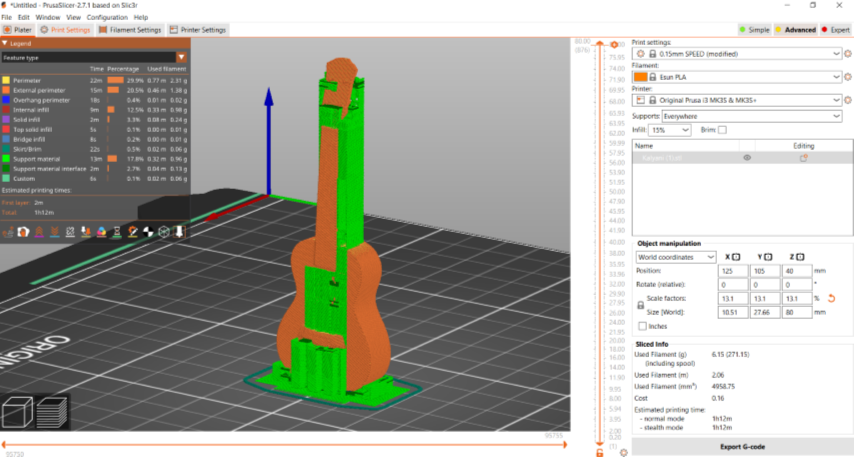This screenshot has height=457, width=854.
Task: Enable the Brim checkbox
Action: (722, 130)
